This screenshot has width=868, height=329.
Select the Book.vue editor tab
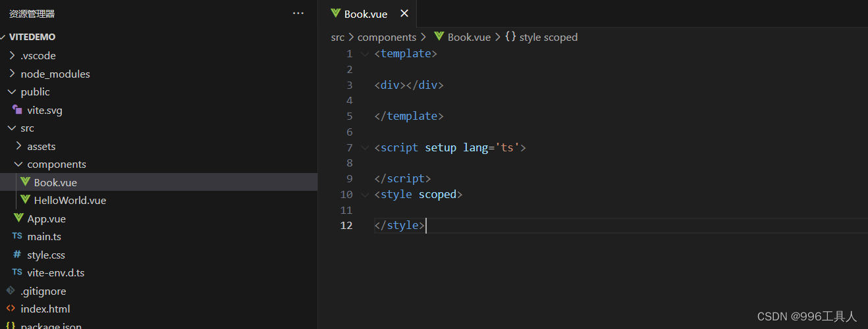[367, 14]
